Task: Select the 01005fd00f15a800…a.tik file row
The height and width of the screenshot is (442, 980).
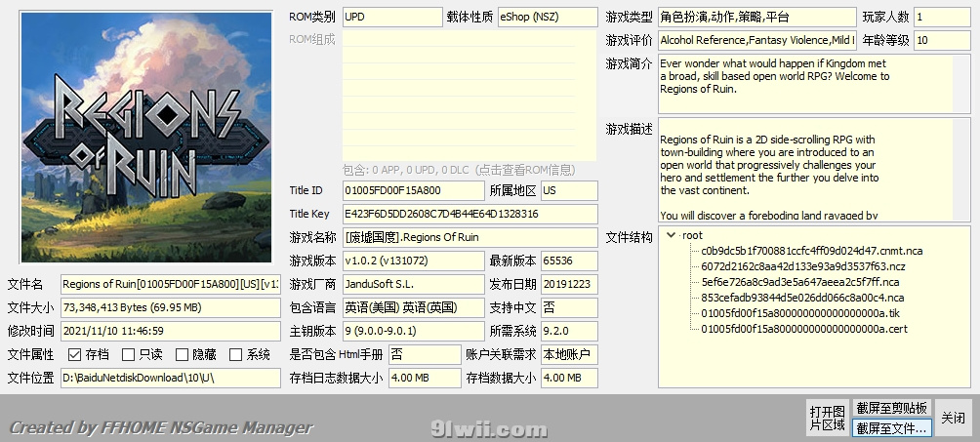Action: pos(800,313)
